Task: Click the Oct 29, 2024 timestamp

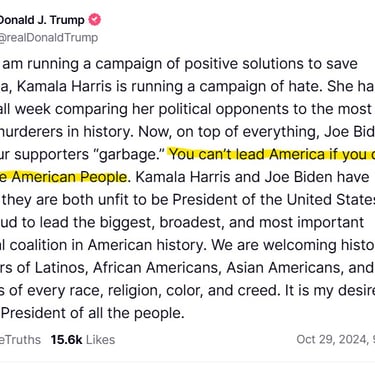Action: [x=335, y=340]
